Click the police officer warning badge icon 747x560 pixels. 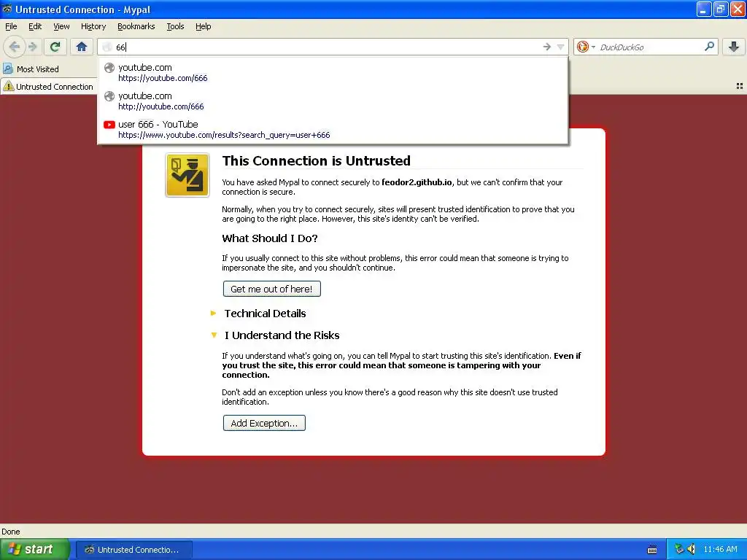coord(187,175)
